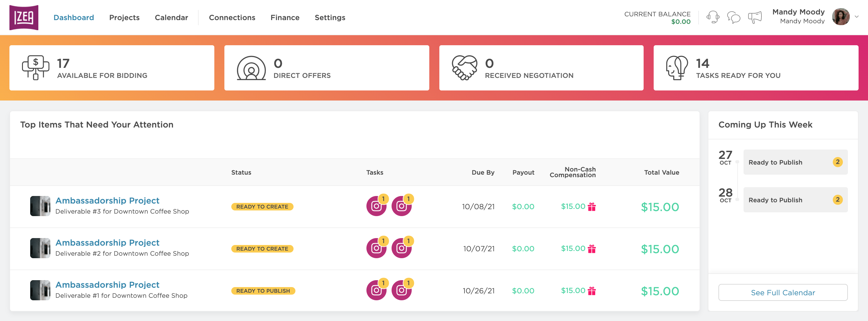Click $15.00 total value for Deliverable #3
The width and height of the screenshot is (868, 321).
(660, 207)
